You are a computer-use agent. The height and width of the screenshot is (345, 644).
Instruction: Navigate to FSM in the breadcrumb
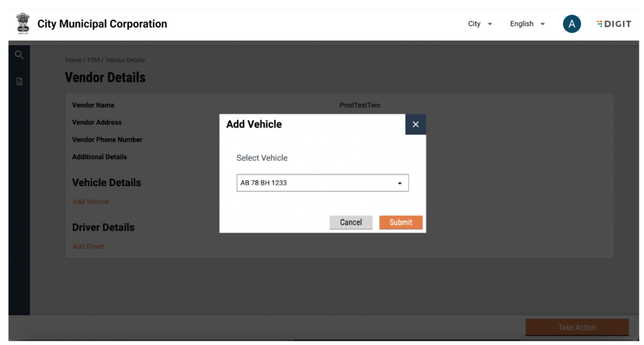click(90, 60)
